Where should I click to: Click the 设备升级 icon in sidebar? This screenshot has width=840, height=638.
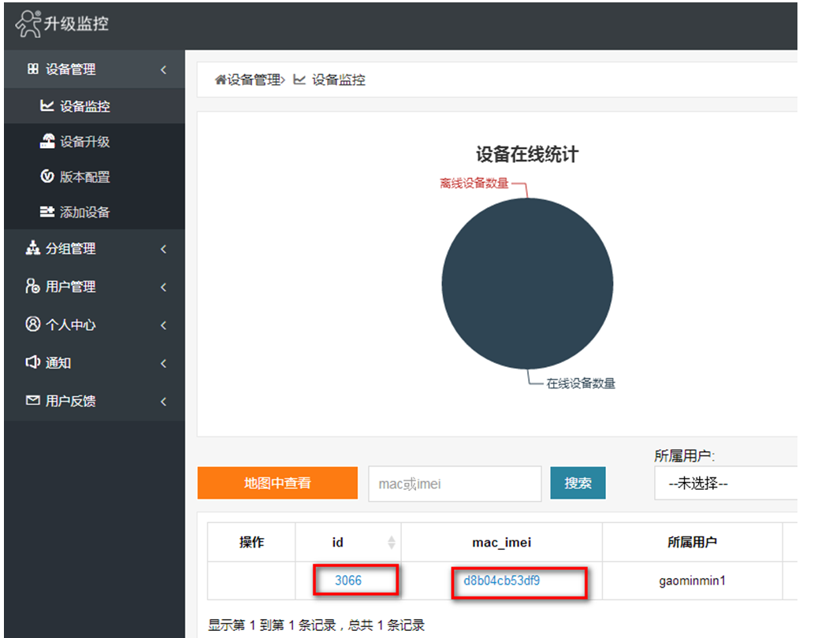tap(47, 142)
